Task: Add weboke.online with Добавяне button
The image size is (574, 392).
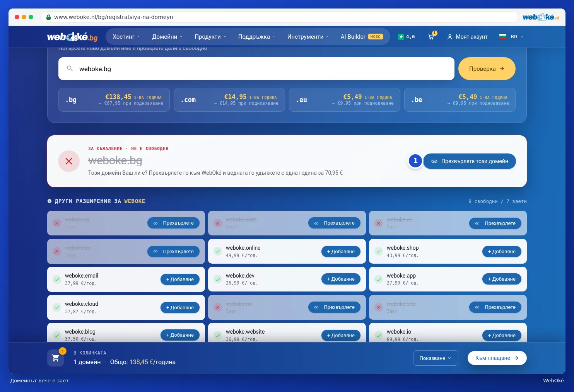Action: (341, 251)
